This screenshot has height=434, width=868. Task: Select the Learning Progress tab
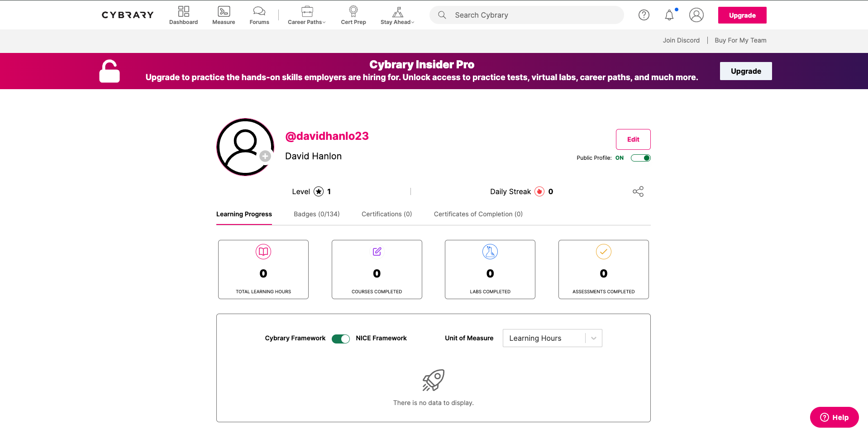(x=244, y=214)
